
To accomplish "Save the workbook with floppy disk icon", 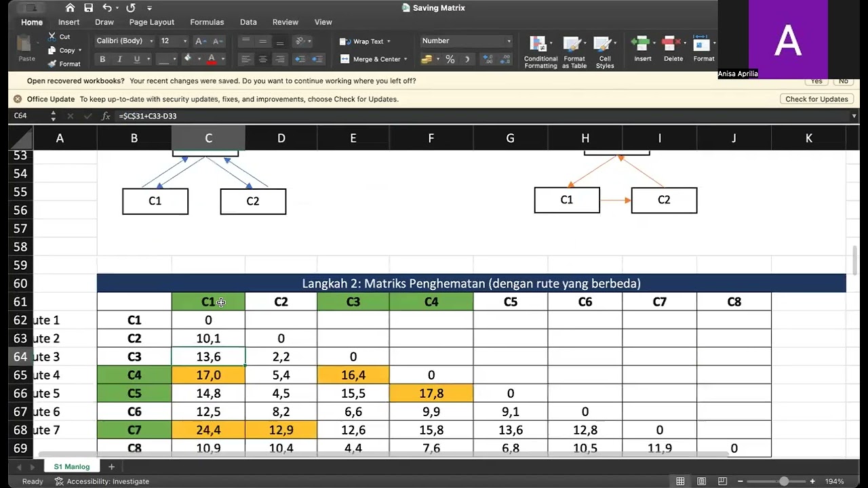I will tap(88, 8).
